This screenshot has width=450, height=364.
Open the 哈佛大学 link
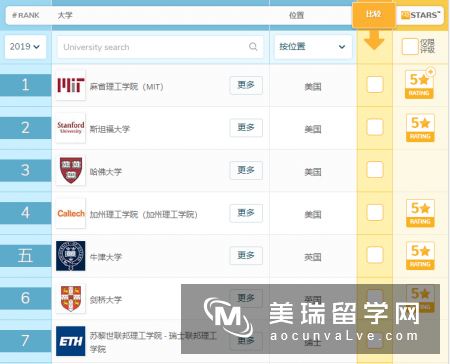pos(106,172)
